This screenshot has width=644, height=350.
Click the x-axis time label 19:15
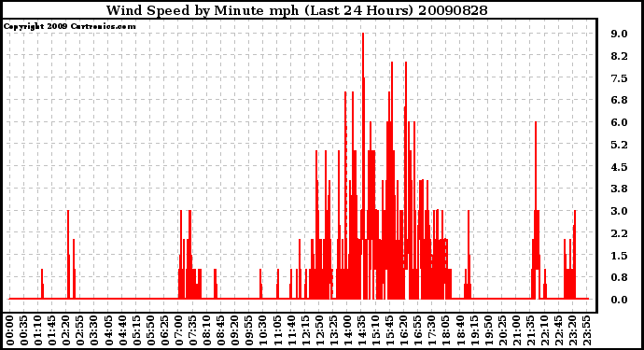[474, 330]
